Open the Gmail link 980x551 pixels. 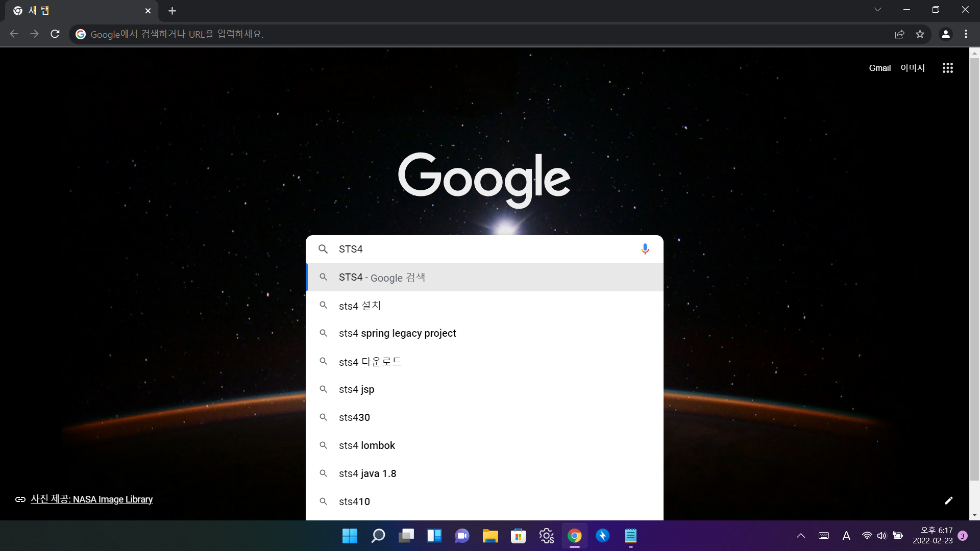tap(879, 68)
